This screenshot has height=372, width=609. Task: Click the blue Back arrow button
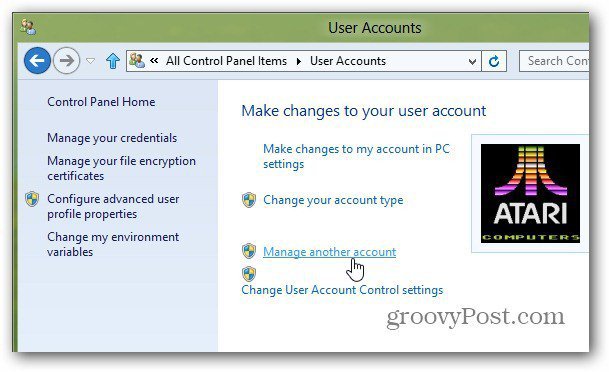click(37, 61)
